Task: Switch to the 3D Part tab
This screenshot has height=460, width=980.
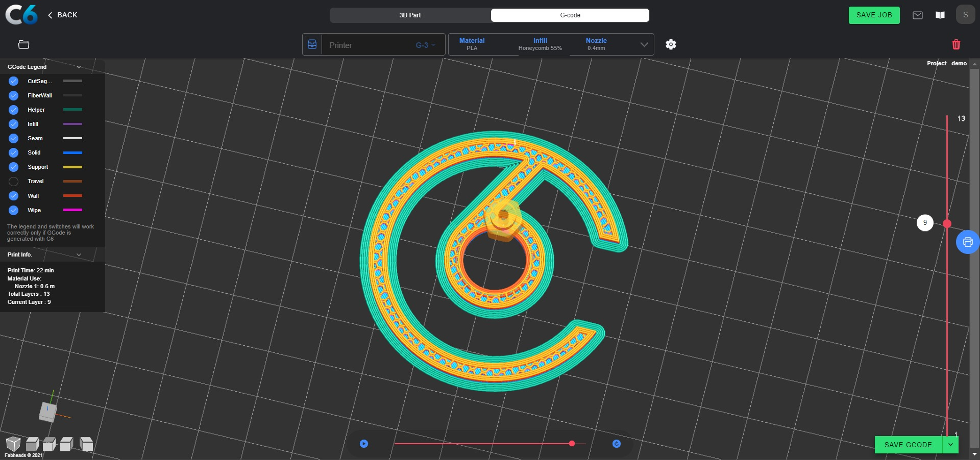Action: (x=410, y=15)
